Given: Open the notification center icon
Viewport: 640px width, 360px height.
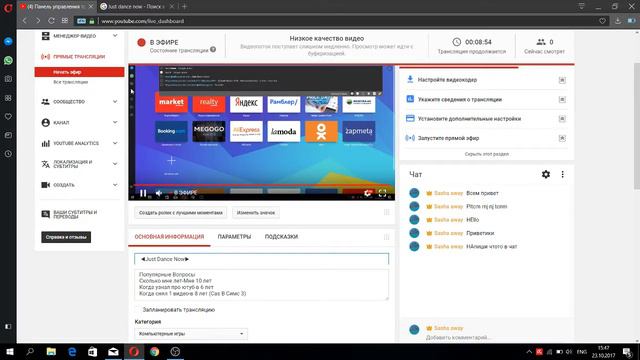Looking at the screenshot, I should pyautogui.click(x=627, y=352).
